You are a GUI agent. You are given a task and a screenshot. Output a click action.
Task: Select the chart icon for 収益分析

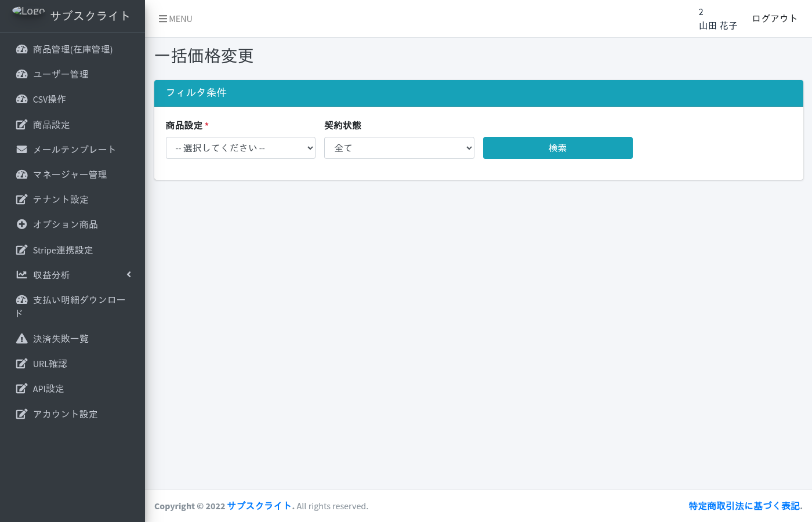tap(21, 274)
